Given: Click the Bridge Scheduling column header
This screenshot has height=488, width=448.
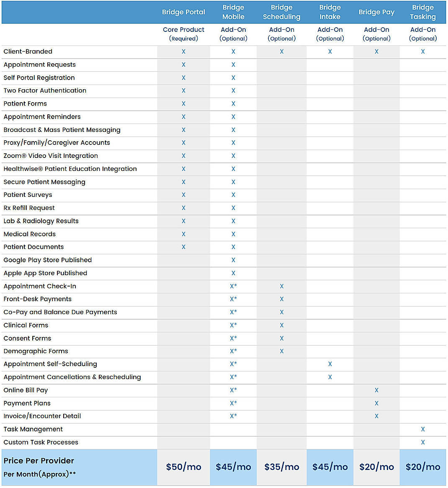Looking at the screenshot, I should [281, 12].
